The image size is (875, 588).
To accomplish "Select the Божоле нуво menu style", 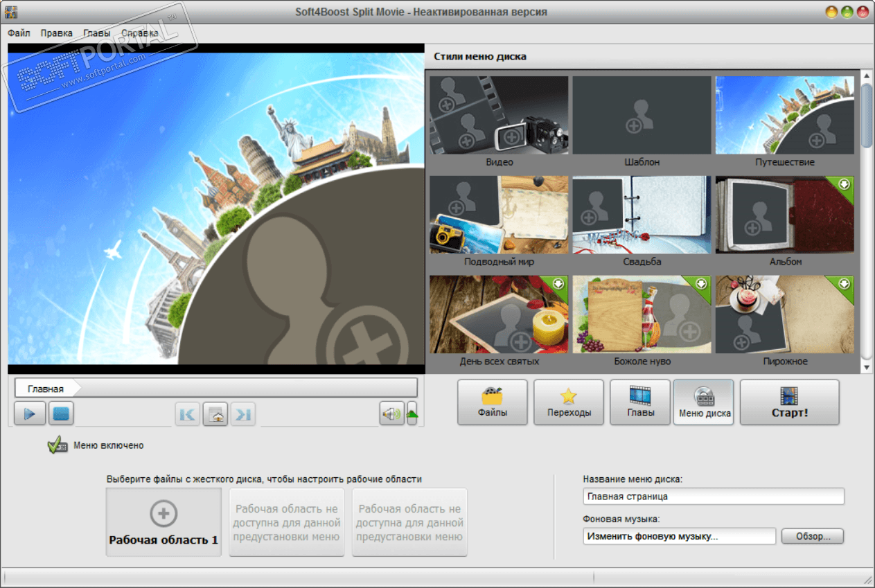I will [642, 314].
